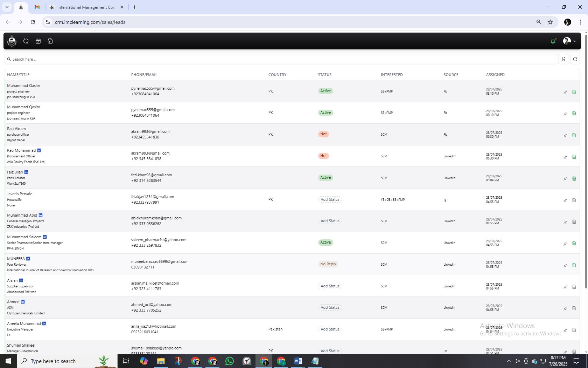Screen dimensions: 588x368
Task: Click the IMC logo in the CRM header
Action: coord(12,41)
